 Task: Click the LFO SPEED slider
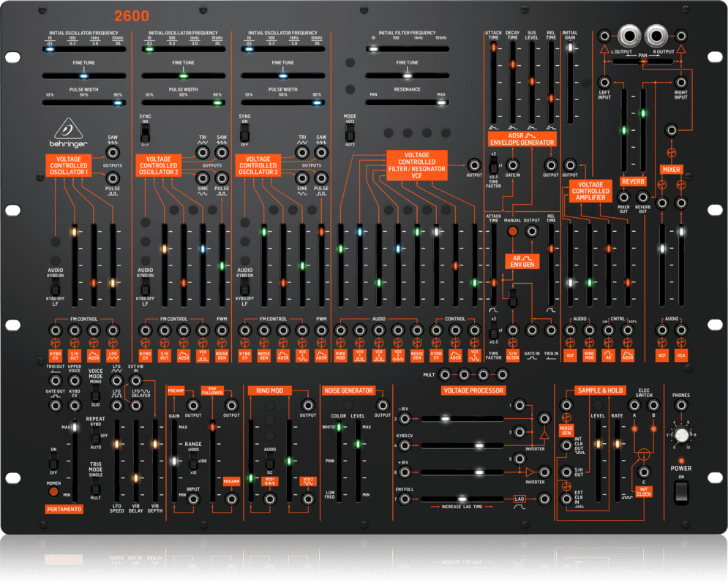point(116,461)
